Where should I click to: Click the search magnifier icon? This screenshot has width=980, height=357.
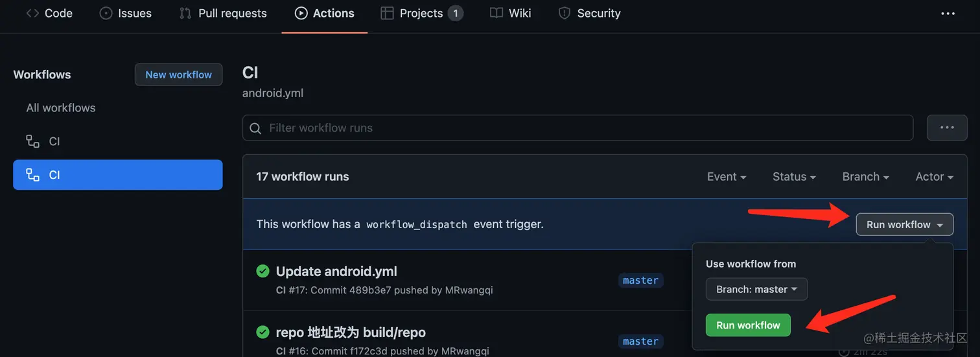(256, 128)
